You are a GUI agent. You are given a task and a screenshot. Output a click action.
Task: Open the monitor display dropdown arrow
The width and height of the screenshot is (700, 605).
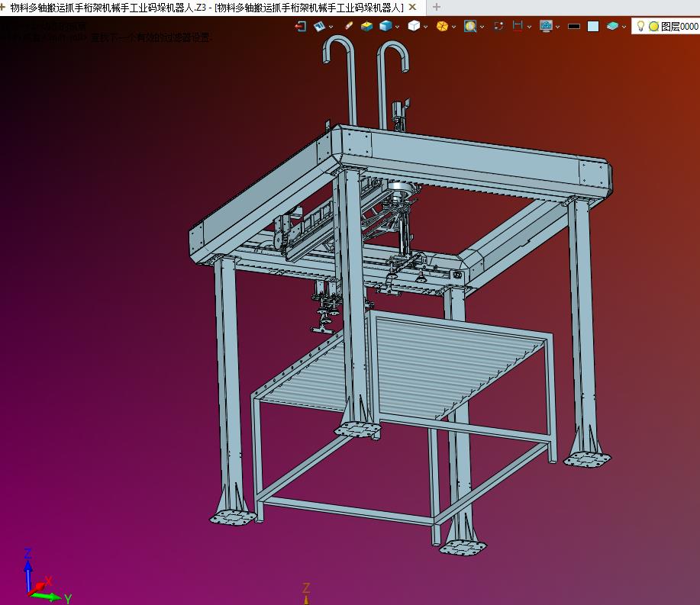pyautogui.click(x=557, y=27)
